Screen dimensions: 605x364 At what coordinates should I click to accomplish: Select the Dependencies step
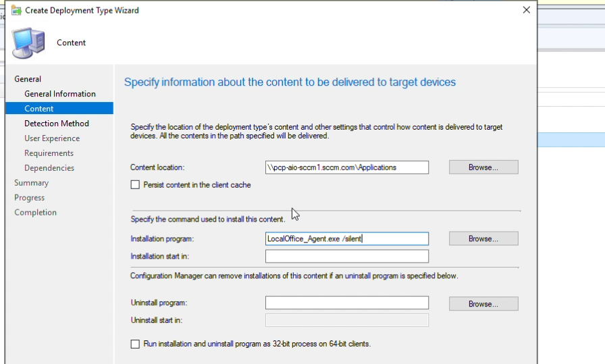click(49, 168)
